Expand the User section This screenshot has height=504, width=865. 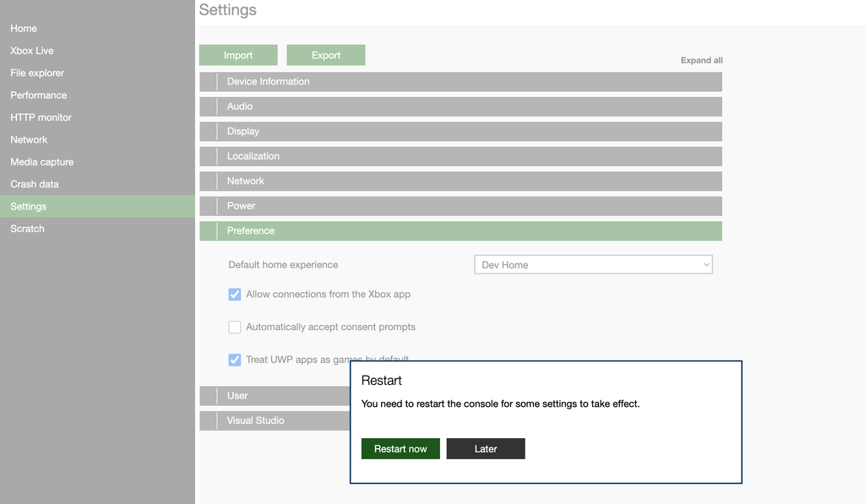[x=275, y=395]
